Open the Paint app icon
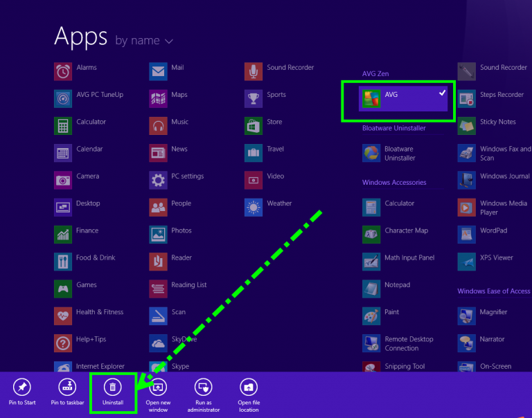Viewport: 532px width, 418px height. (x=371, y=316)
